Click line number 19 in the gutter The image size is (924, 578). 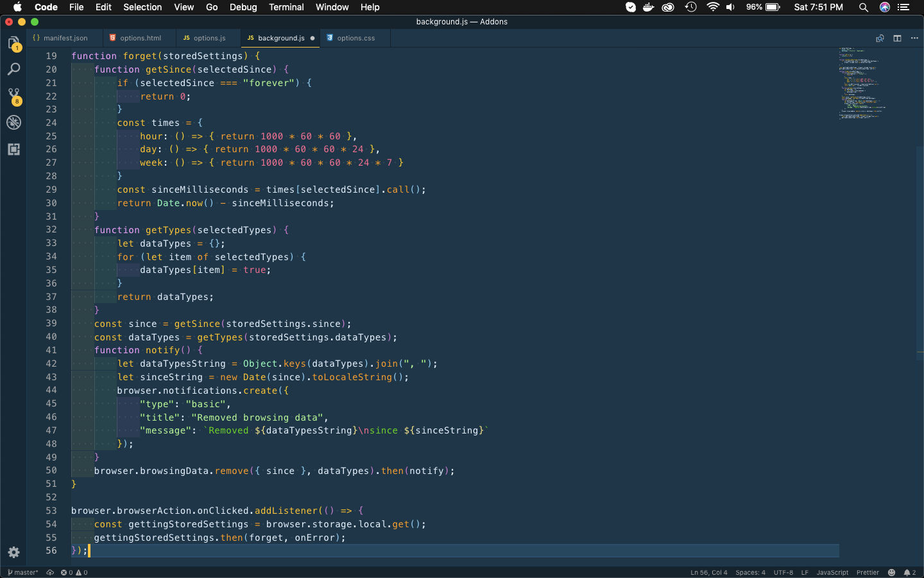click(x=51, y=56)
